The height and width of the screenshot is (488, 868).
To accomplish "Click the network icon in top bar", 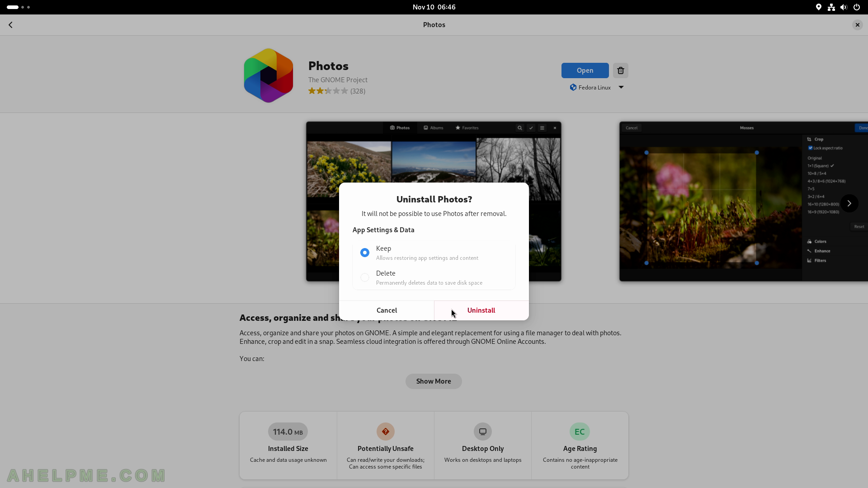I will (831, 7).
